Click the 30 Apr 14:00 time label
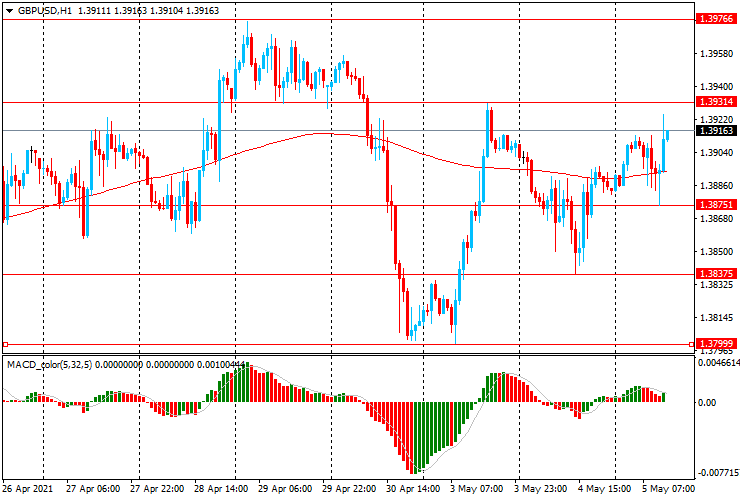This screenshot has width=740, height=500. tap(413, 488)
